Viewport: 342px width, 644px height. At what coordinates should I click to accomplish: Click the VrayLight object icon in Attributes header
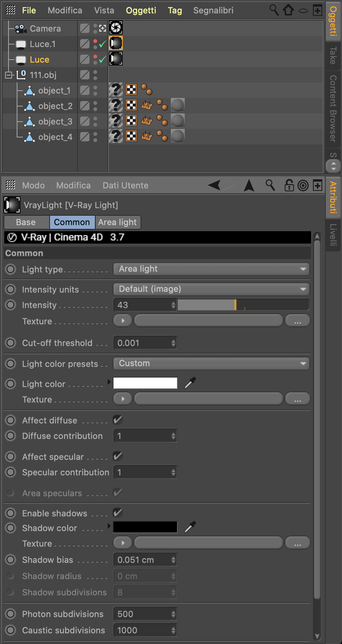(x=12, y=205)
